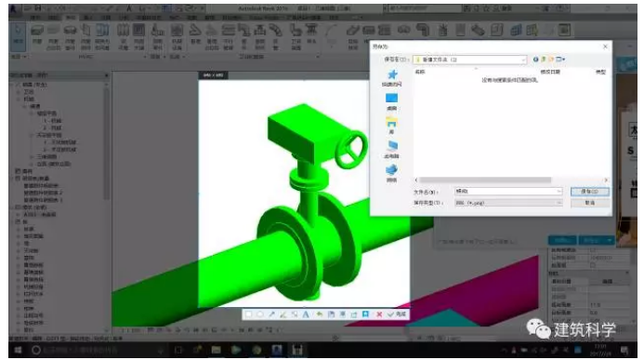The width and height of the screenshot is (644, 360).
Task: Click the Save button in dialog
Action: [589, 192]
